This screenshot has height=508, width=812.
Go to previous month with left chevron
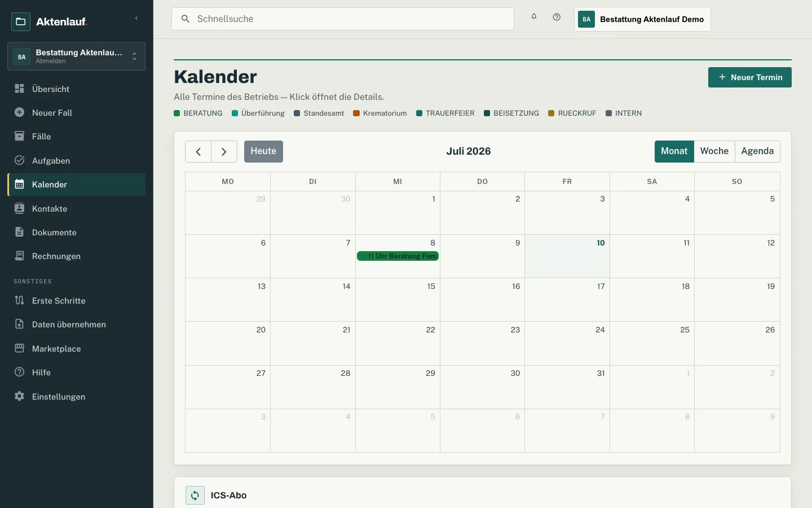tap(198, 151)
